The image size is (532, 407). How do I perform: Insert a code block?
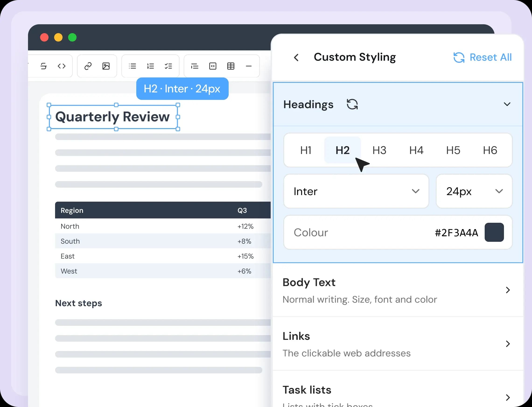213,66
